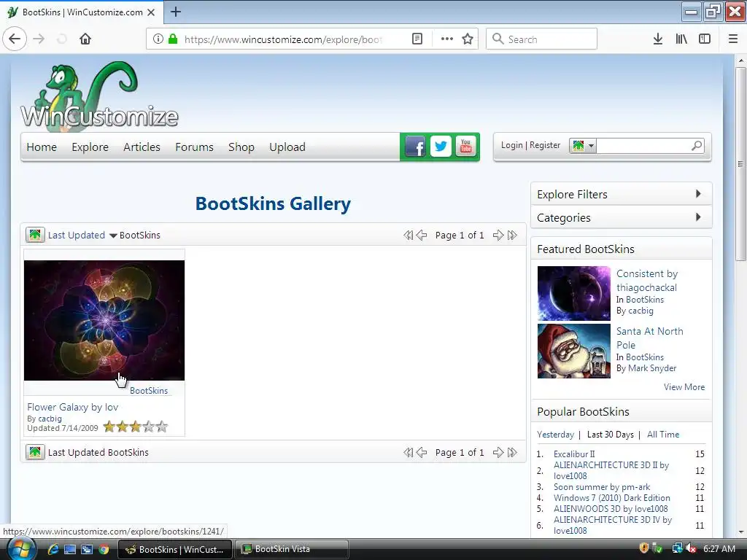
Task: Switch popular list to Yesterday
Action: [555, 435]
